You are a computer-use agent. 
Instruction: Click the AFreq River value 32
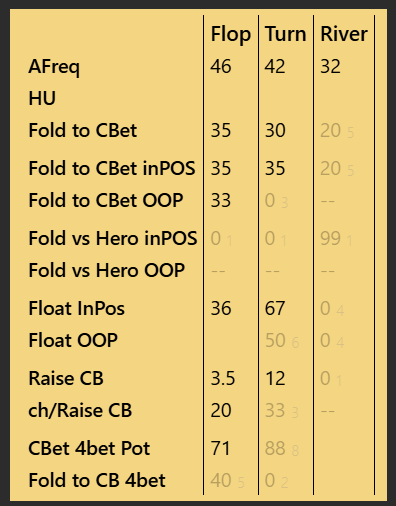click(x=330, y=66)
